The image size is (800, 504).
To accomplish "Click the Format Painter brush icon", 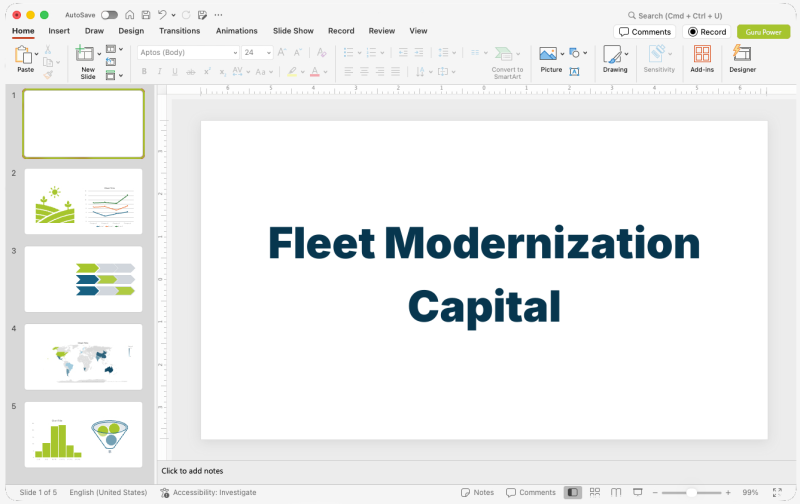I will 48,75.
